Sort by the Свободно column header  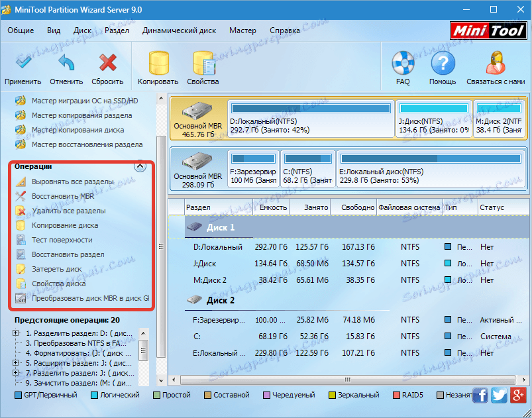(354, 207)
